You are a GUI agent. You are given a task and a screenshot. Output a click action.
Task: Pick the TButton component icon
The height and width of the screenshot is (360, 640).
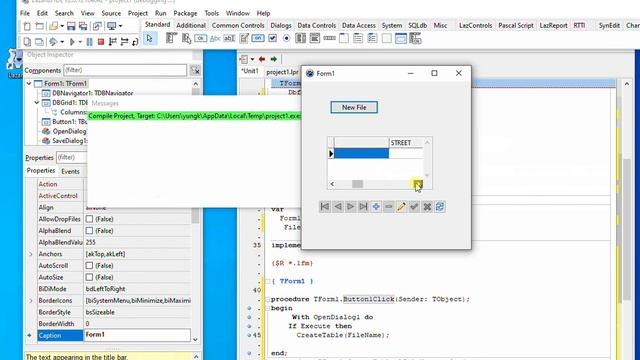[x=200, y=39]
